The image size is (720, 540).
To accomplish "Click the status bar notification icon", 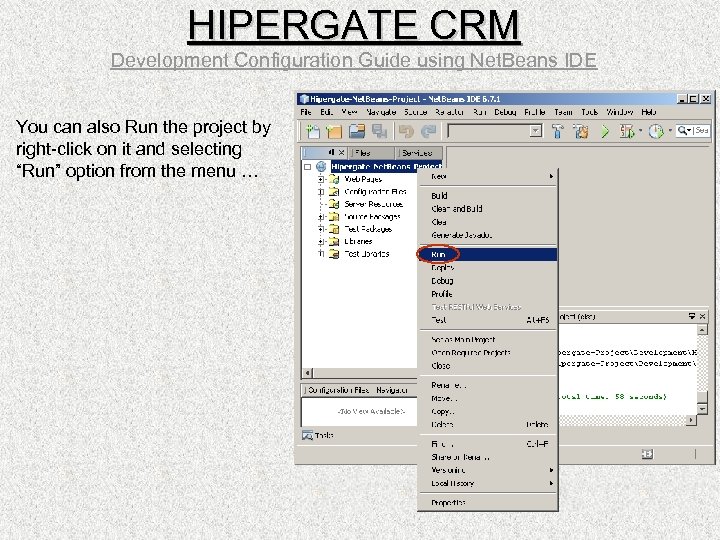I will [647, 454].
